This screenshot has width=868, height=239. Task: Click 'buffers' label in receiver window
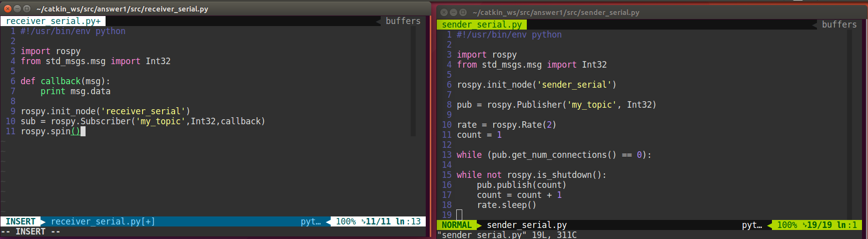coord(403,21)
